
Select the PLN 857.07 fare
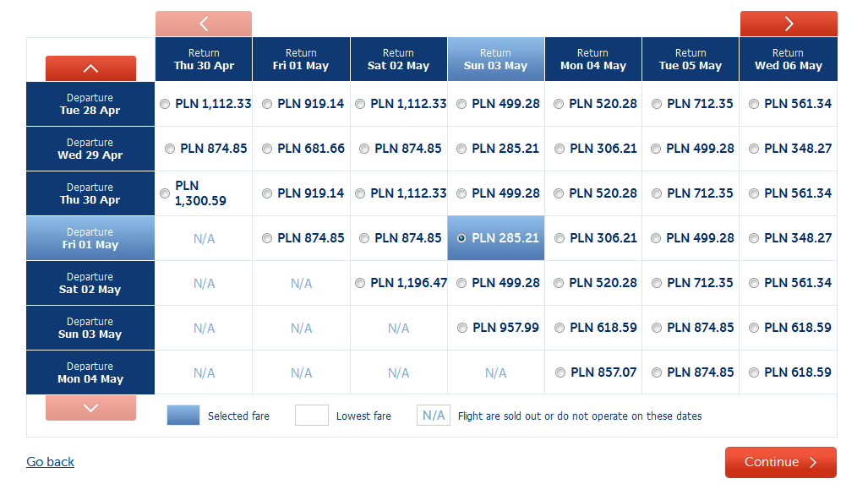(x=560, y=372)
